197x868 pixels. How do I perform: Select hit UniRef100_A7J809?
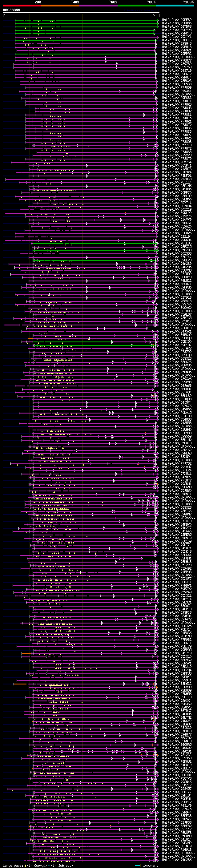[x=177, y=88]
